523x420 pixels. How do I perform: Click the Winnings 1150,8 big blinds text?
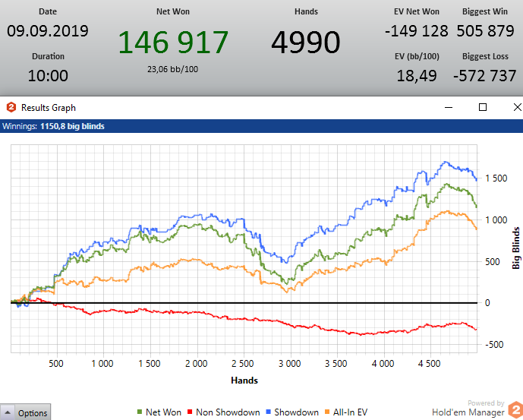click(53, 126)
